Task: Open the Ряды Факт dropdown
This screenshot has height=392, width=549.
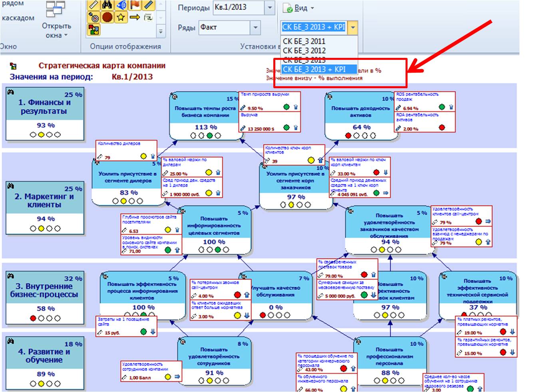Action: (x=255, y=28)
